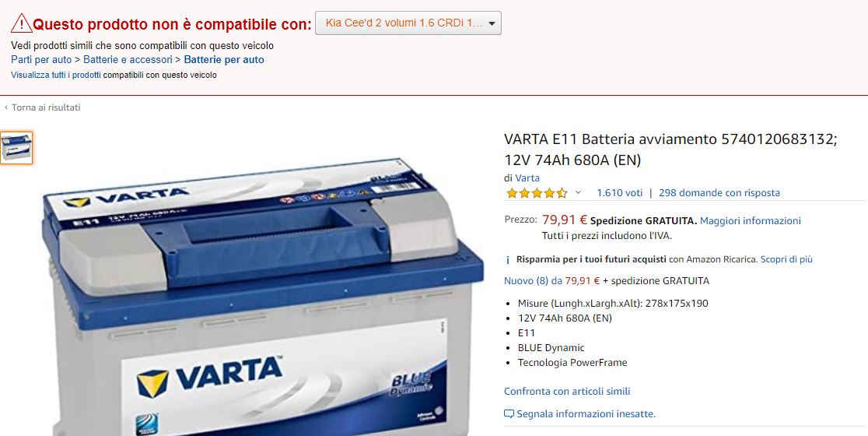This screenshot has height=436, width=868.
Task: Click Scopri di più link
Action: click(786, 259)
